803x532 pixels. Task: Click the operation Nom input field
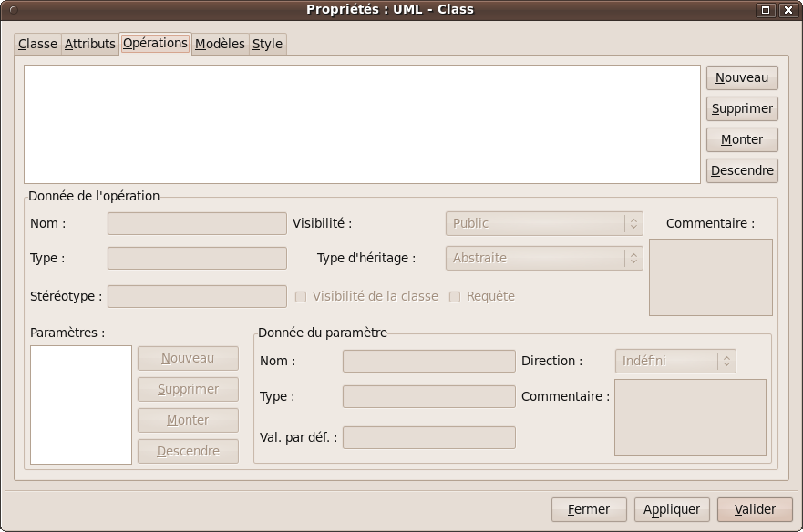pos(197,223)
